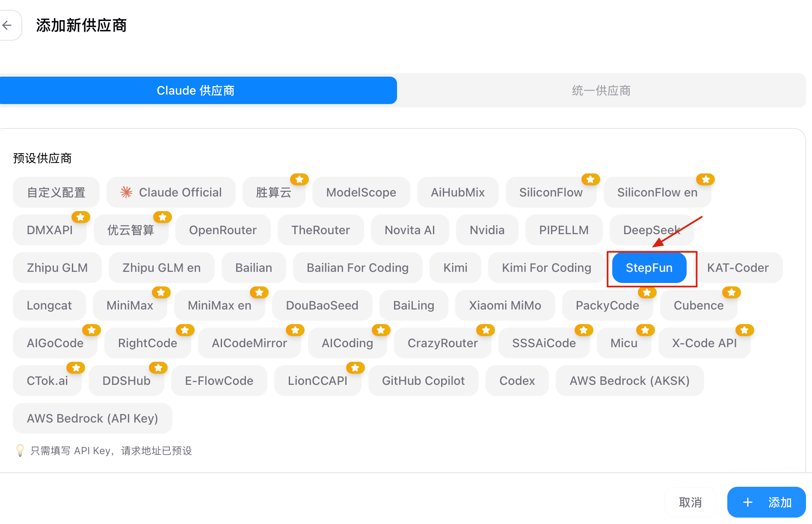Choose the AIGoCode provider
Viewport: 812px width, 524px height.
click(x=55, y=343)
